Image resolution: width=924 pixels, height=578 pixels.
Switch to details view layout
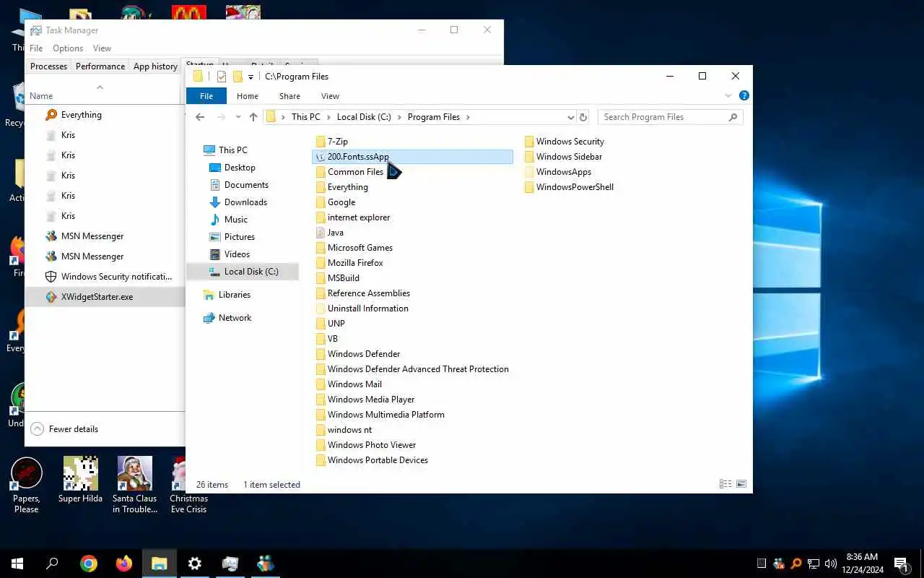725,484
